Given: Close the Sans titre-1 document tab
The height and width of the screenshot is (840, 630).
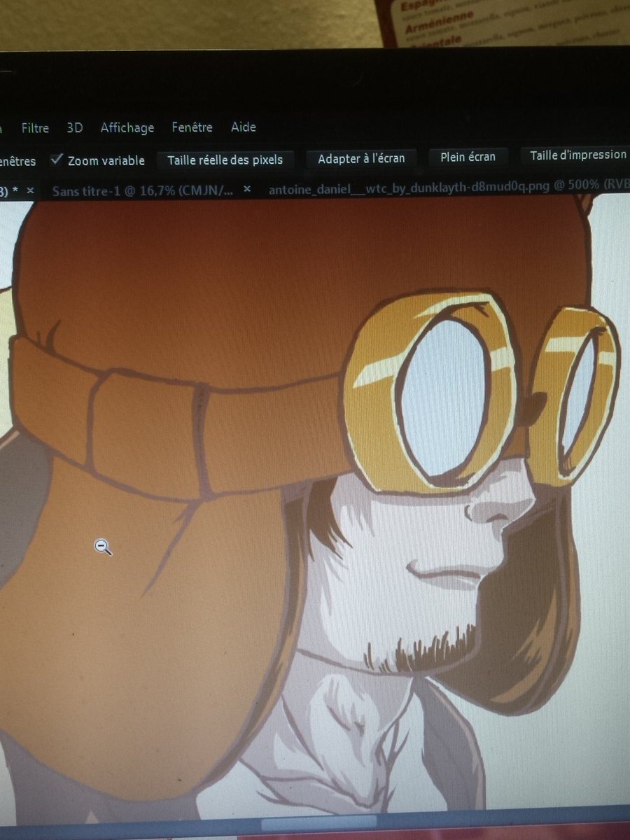Looking at the screenshot, I should click(x=247, y=190).
